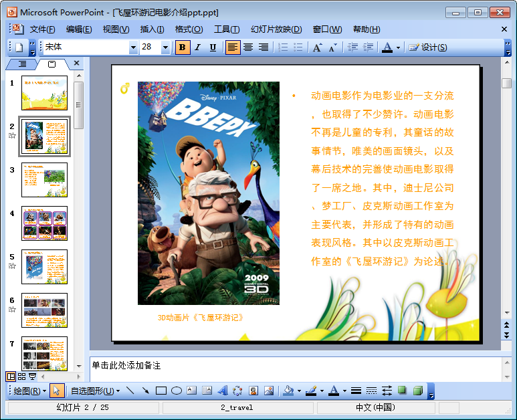Select slide 3 thumbnail
Image resolution: width=517 pixels, height=420 pixels.
[x=44, y=180]
